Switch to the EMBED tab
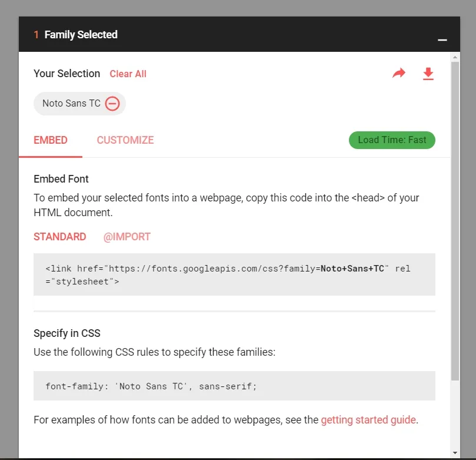476x460 pixels. coord(51,140)
